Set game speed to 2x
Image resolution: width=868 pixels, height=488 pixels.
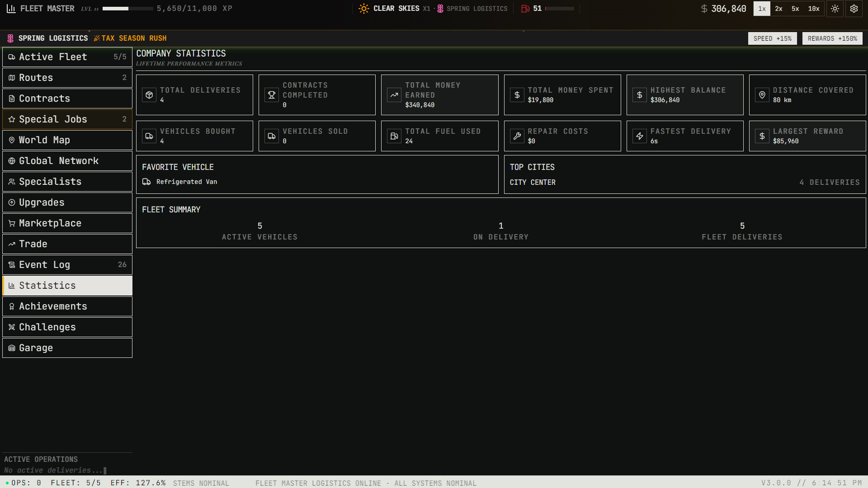778,9
